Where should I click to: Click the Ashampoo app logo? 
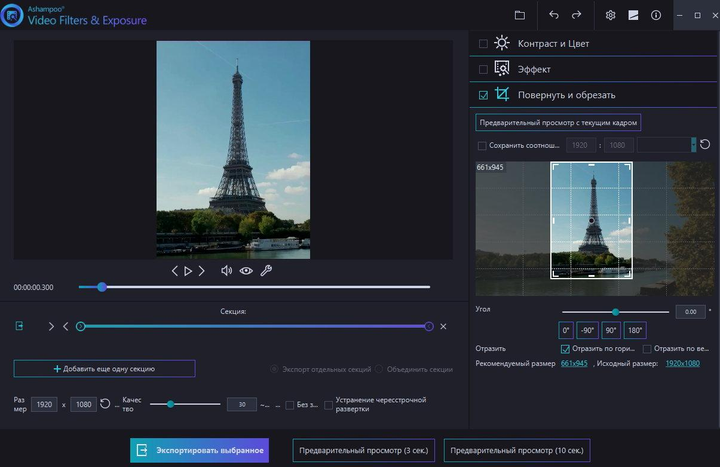(x=12, y=15)
